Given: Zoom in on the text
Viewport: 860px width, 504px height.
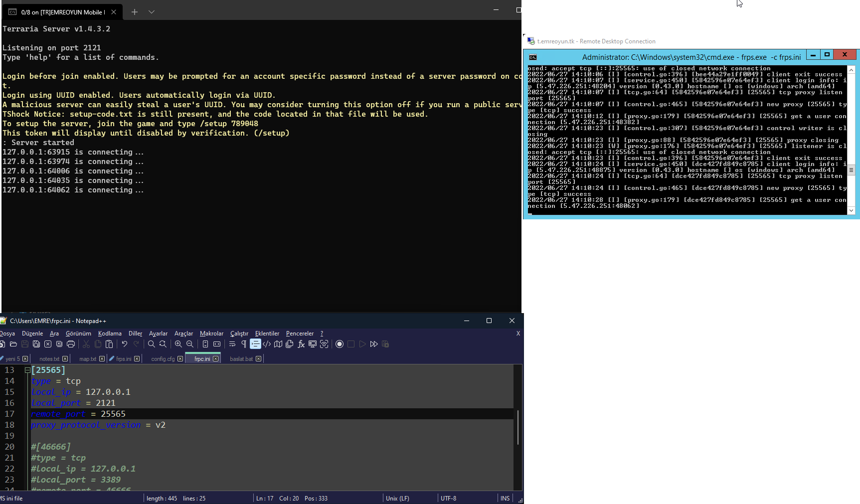Looking at the screenshot, I should click(178, 344).
